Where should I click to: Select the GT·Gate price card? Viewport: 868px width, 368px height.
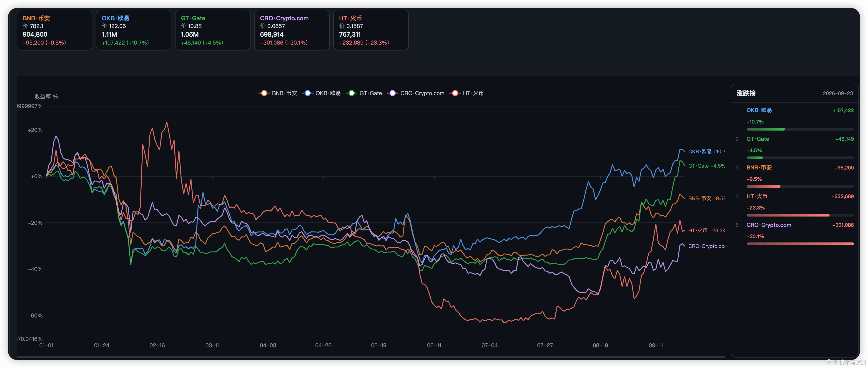click(213, 30)
